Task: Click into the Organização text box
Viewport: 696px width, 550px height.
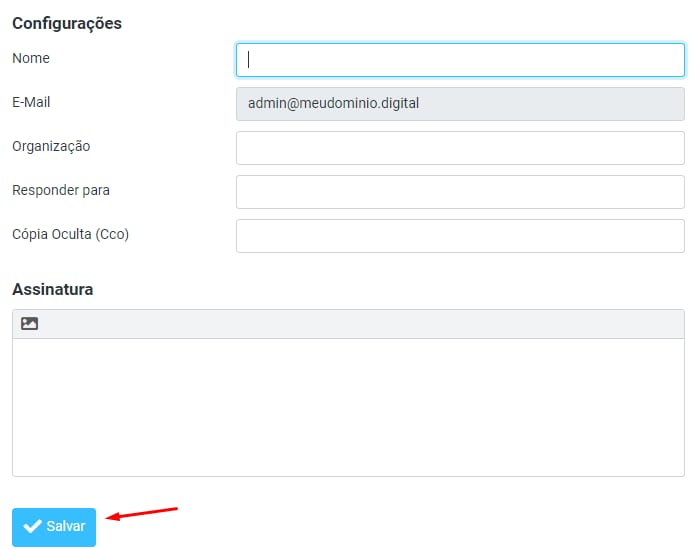Action: [x=460, y=148]
